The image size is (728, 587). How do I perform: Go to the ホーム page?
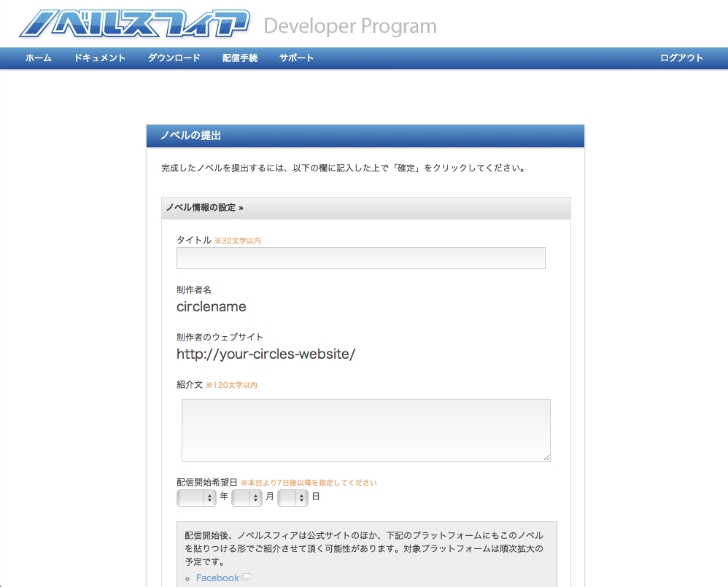point(38,58)
